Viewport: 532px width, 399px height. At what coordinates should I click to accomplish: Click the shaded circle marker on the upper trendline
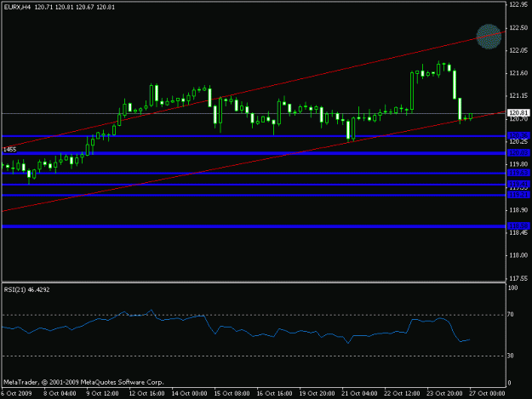tap(489, 37)
